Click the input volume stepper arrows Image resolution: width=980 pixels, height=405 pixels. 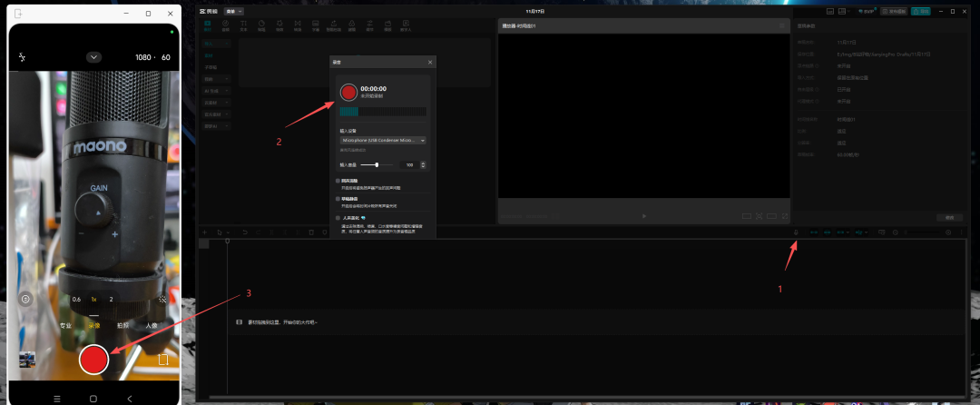pos(423,165)
